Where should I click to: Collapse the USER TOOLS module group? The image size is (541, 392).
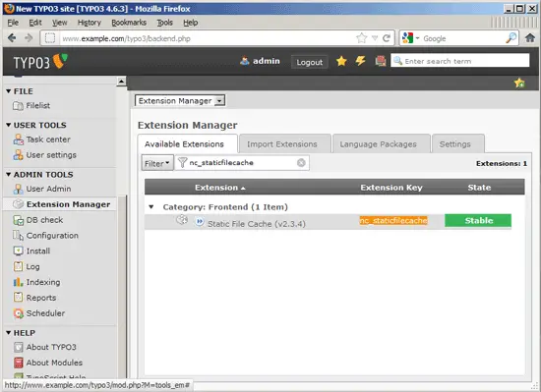[x=9, y=125]
